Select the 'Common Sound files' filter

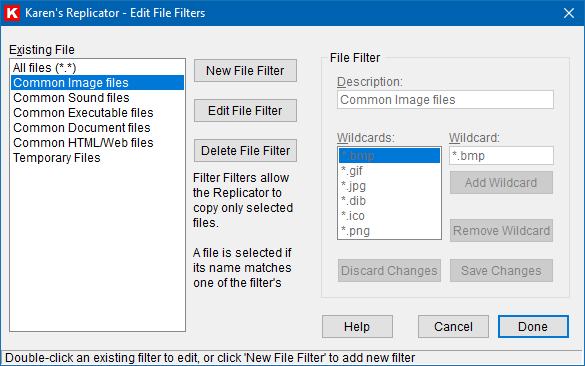(97, 98)
